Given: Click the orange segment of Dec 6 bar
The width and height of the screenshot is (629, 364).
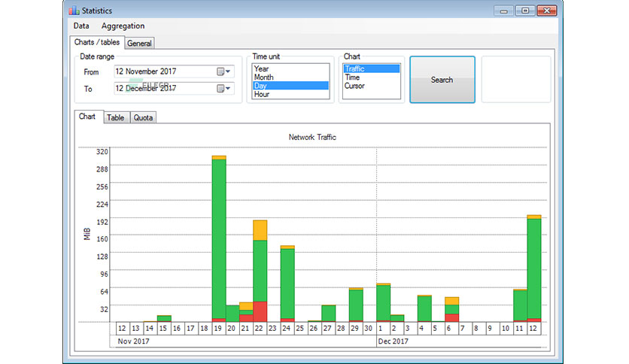Looking at the screenshot, I should click(451, 301).
